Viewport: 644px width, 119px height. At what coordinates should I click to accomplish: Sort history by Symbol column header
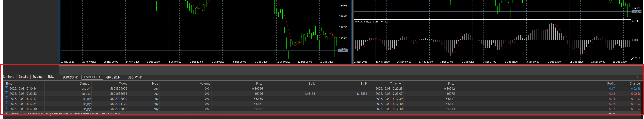tap(85, 84)
